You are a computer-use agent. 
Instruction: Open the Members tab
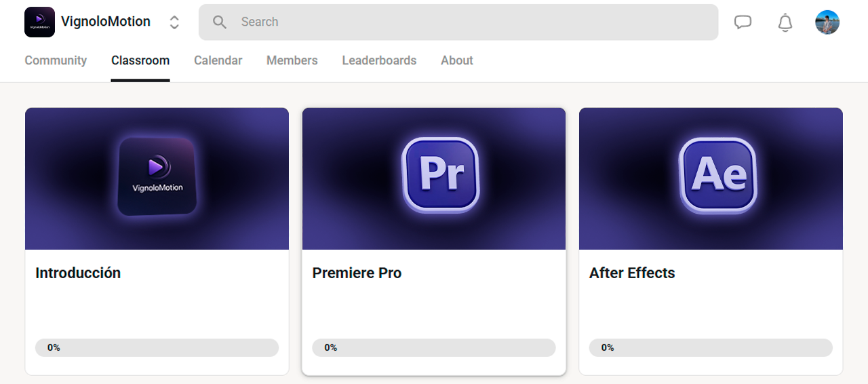292,60
